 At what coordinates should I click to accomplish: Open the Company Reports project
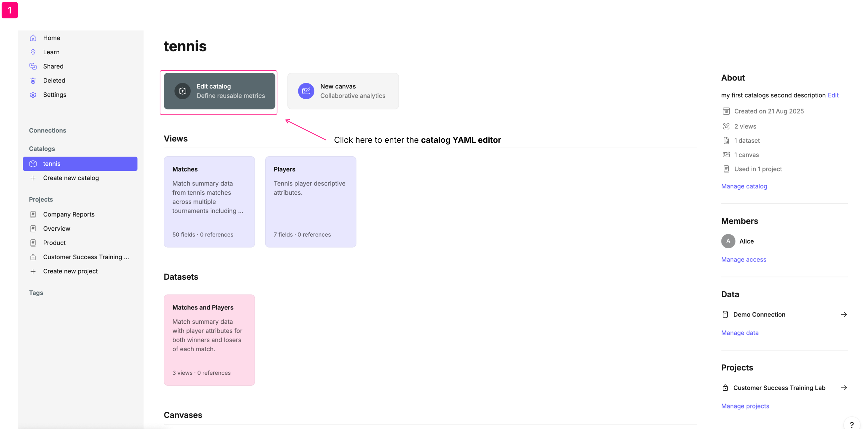point(69,214)
